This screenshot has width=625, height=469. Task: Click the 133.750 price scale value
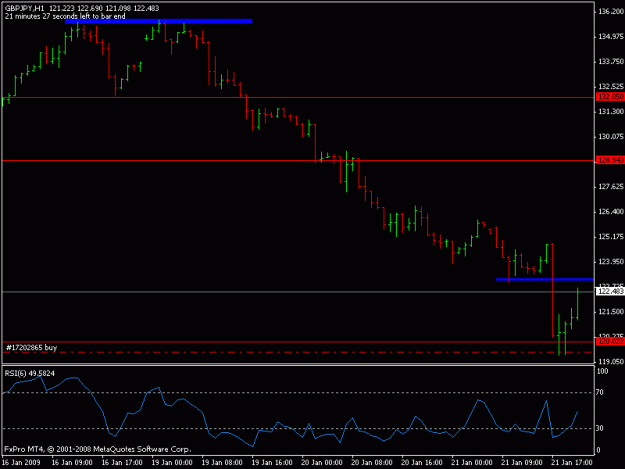tap(611, 62)
